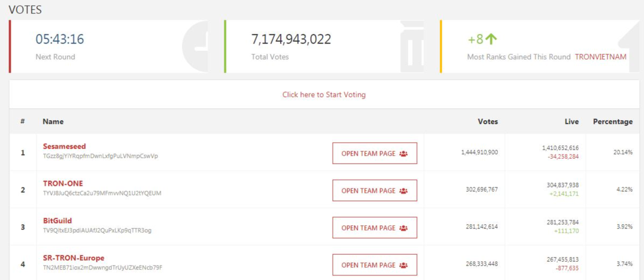Open team page for BitGuild
This screenshot has width=644, height=280.
[375, 228]
